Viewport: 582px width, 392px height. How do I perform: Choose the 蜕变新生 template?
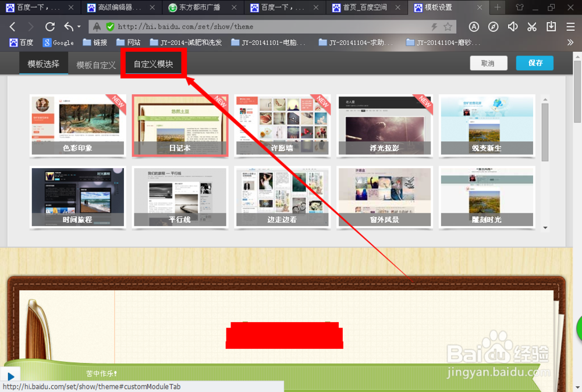tap(487, 126)
